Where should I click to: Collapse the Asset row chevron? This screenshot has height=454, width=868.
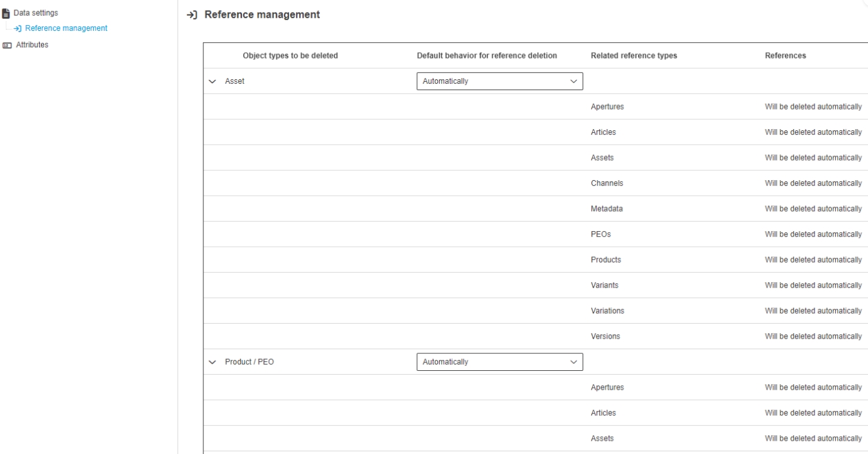click(213, 81)
